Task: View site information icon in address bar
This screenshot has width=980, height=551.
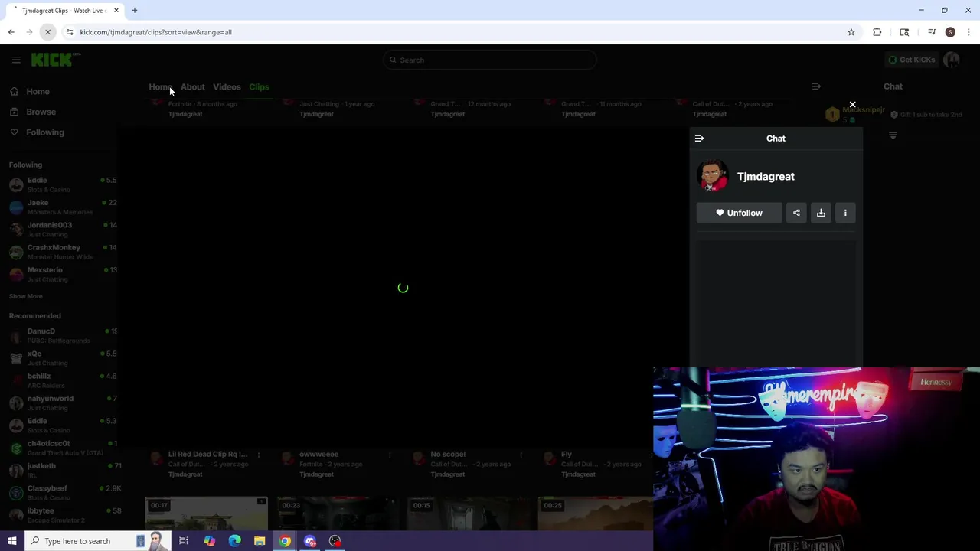Action: (x=70, y=32)
